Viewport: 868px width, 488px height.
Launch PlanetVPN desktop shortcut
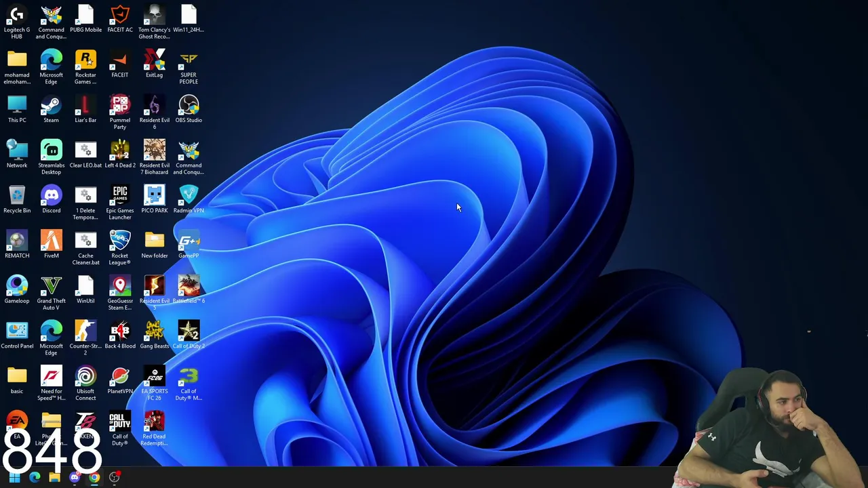[x=120, y=380]
